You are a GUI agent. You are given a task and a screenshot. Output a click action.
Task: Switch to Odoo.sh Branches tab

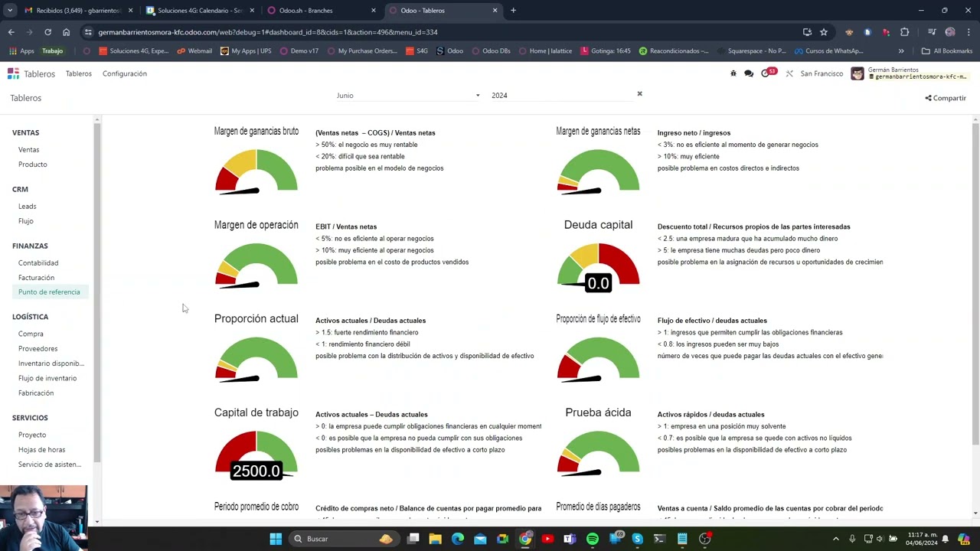click(322, 11)
